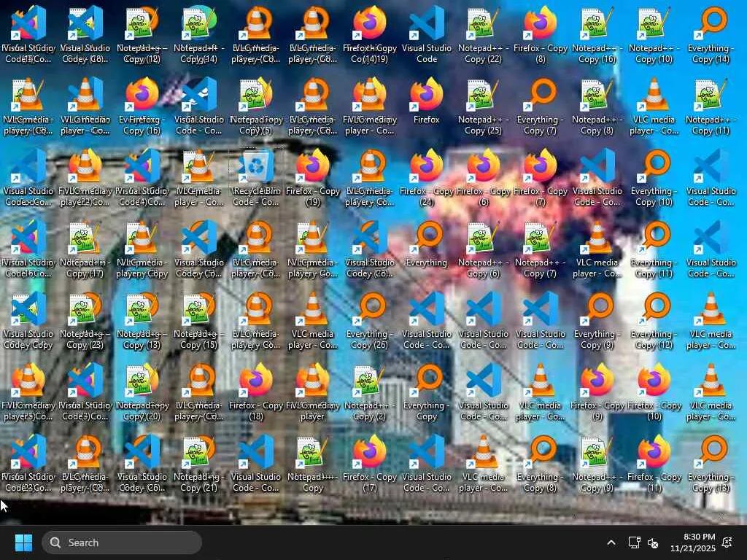The height and width of the screenshot is (560, 747).
Task: Open Everything - Copy (10) shortcut
Action: [654, 177]
